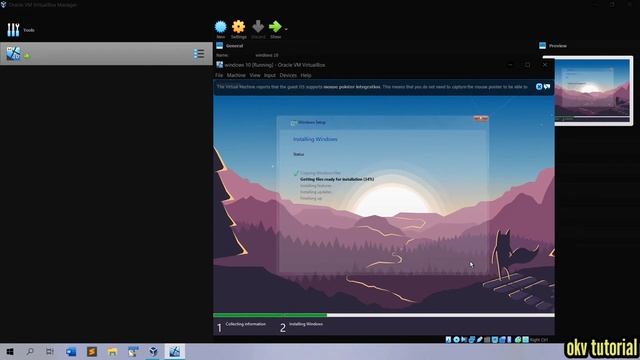
Task: Click the New machine icon in VirtualBox Manager
Action: point(220,27)
